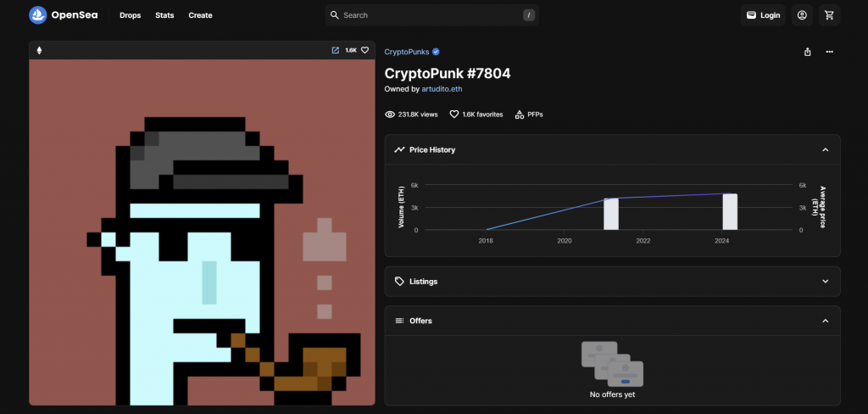Image resolution: width=868 pixels, height=414 pixels.
Task: Click the verified badge beside CryptoPunks
Action: (436, 52)
